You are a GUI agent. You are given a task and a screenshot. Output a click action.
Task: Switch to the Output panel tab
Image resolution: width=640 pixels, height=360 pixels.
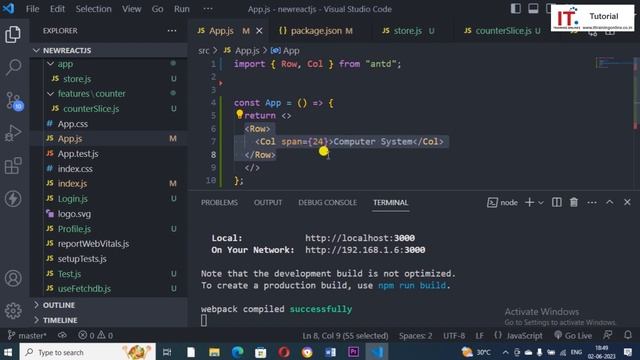268,202
